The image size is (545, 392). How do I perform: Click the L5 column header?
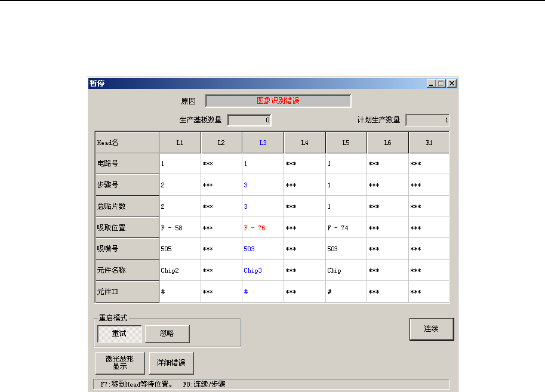pos(346,143)
